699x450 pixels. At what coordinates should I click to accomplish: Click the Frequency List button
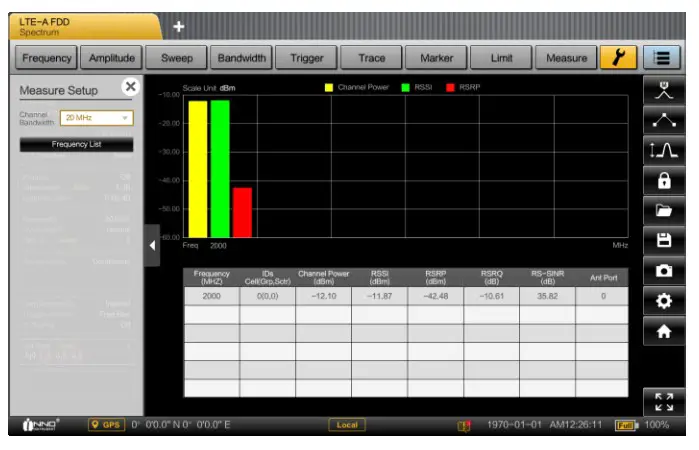tap(76, 144)
